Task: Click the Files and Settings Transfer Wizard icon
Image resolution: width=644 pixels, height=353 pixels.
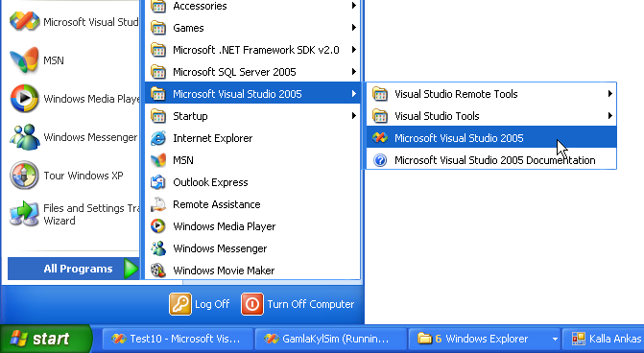Action: pyautogui.click(x=24, y=214)
